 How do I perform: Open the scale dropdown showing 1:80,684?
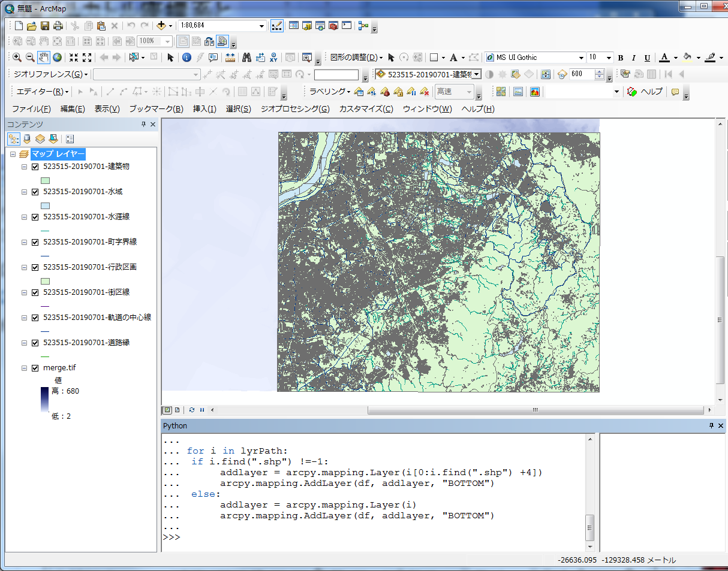pyautogui.click(x=261, y=25)
